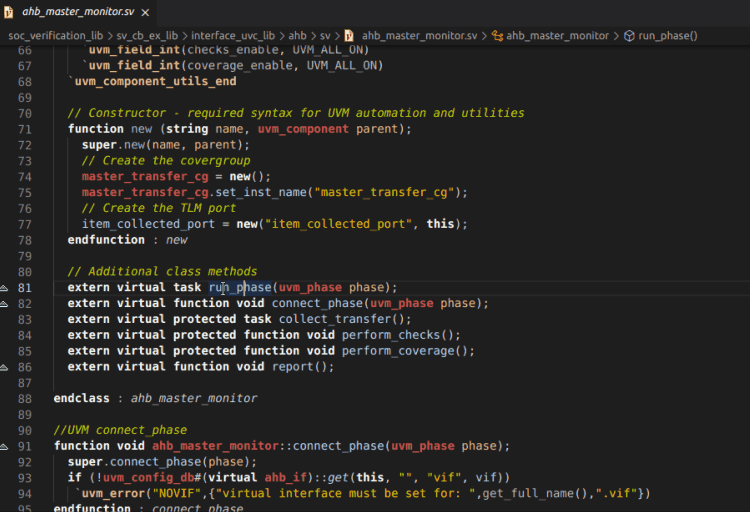
Task: Open ahb_master_monitor.sv file breadcrumb
Action: tap(419, 36)
